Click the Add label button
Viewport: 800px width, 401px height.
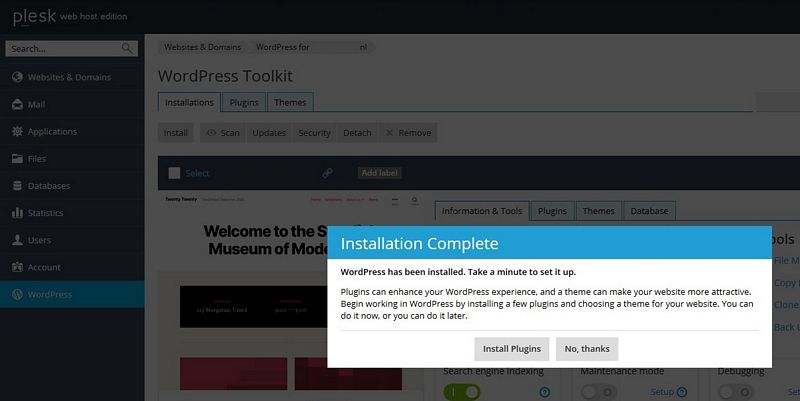coord(379,173)
